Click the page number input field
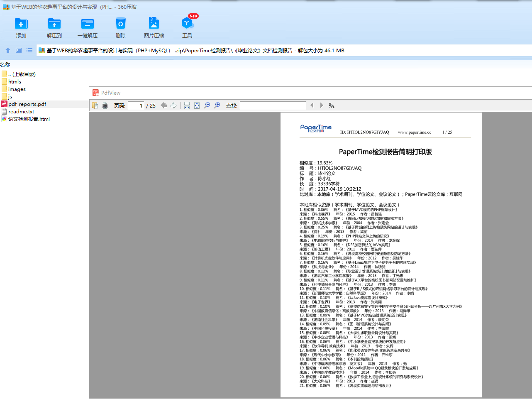Image resolution: width=532 pixels, height=414 pixels. point(136,105)
